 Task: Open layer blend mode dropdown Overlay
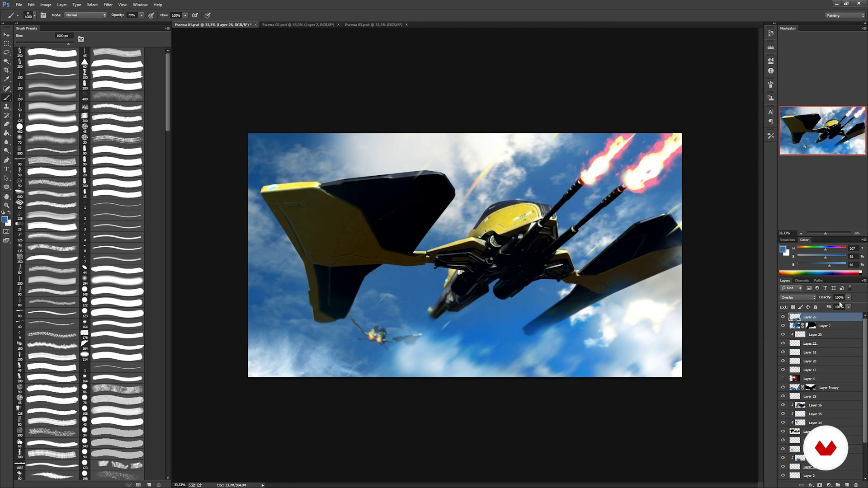[798, 297]
